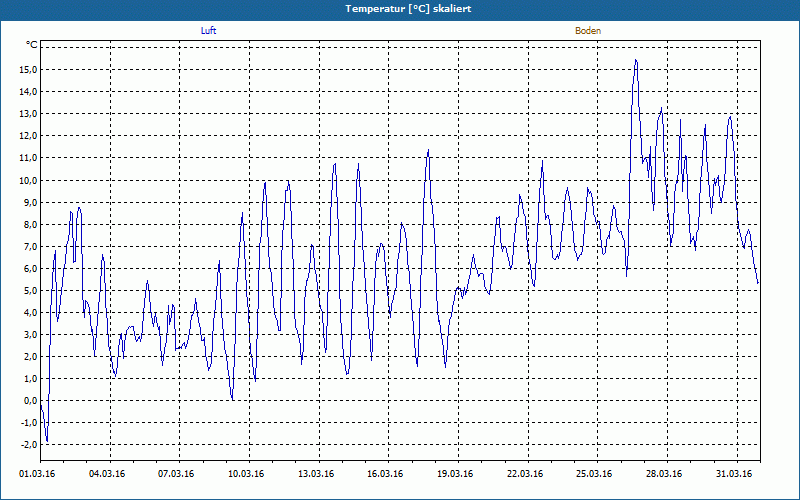Screen dimensions: 800x500
Task: Click the °C unit label on axis
Action: tap(32, 45)
